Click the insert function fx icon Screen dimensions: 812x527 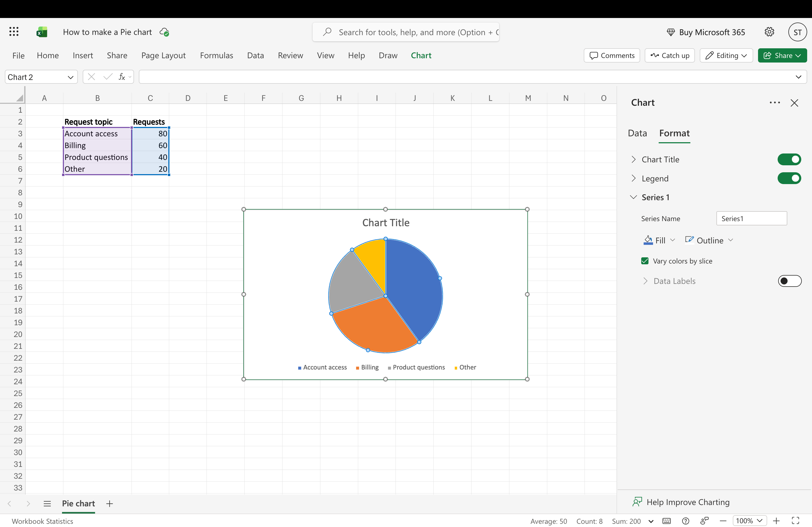click(122, 77)
